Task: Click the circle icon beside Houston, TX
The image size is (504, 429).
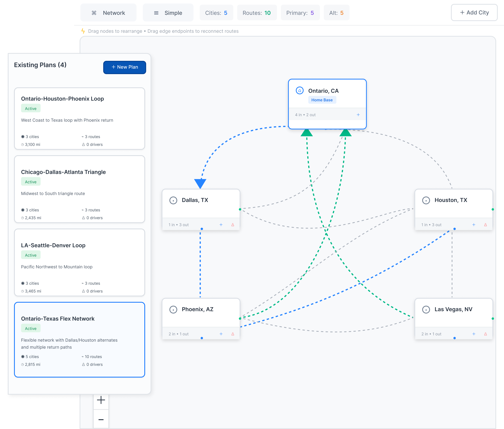Action: [426, 200]
